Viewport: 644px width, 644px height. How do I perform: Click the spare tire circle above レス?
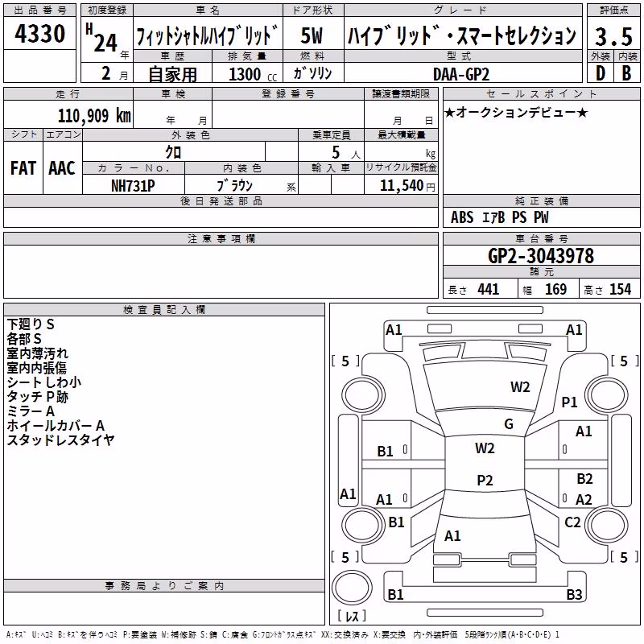tap(352, 587)
